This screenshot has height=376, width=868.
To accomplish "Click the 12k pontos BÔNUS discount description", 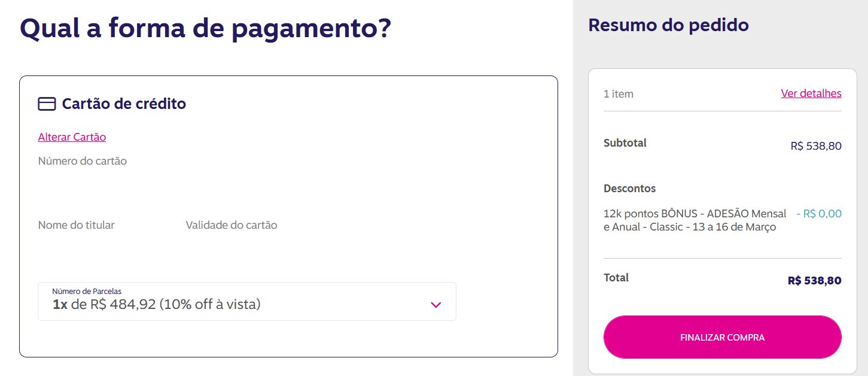I will click(695, 220).
